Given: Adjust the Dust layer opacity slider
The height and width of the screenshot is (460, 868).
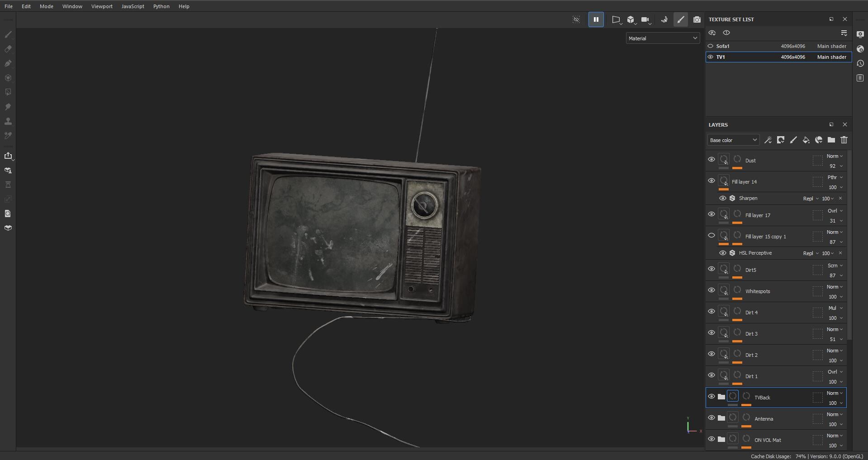Looking at the screenshot, I should [x=833, y=166].
